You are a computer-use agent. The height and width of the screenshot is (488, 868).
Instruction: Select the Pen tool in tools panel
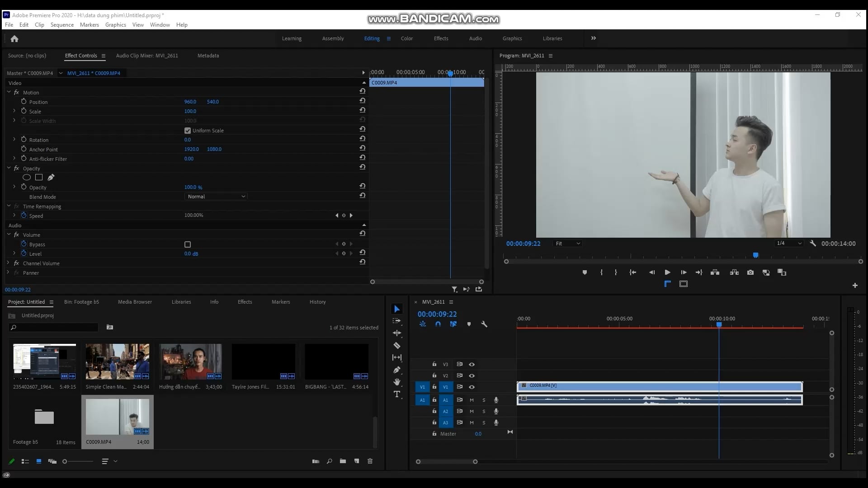[x=397, y=370]
